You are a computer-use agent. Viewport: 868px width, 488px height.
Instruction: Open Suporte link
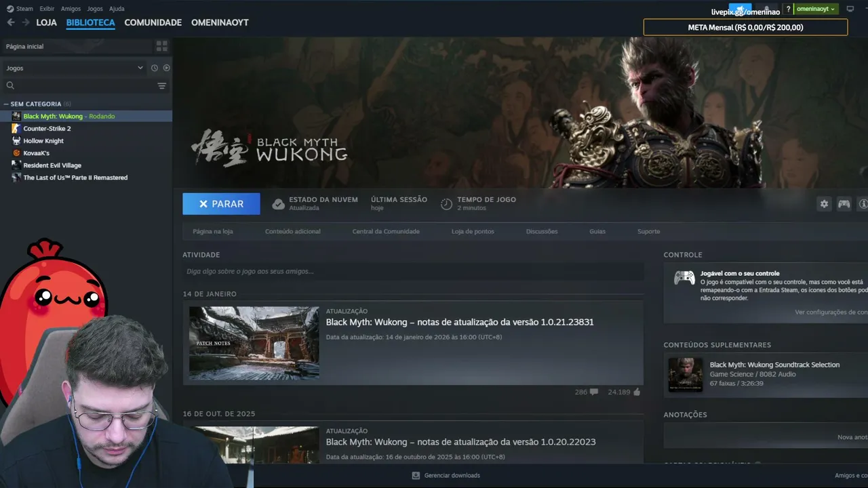[648, 231]
